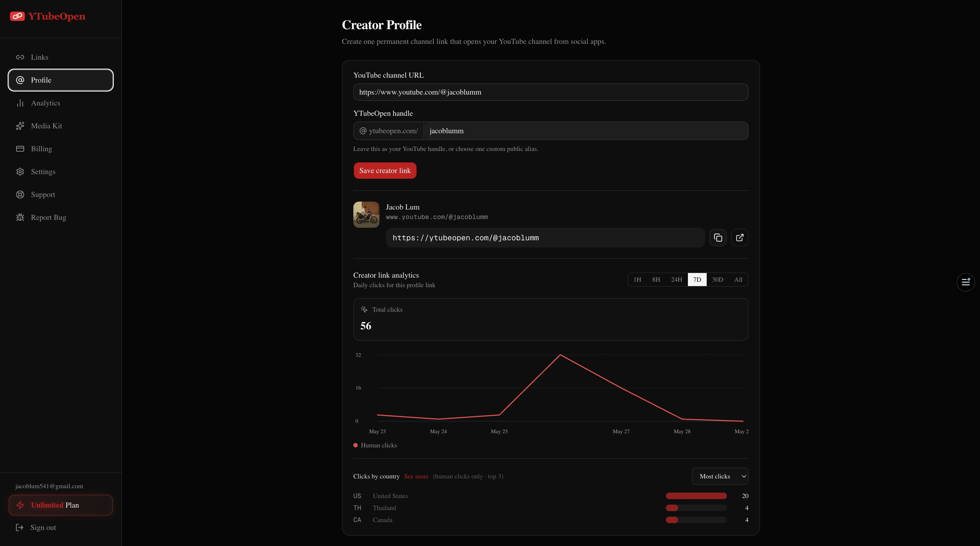980x546 pixels.
Task: Click the Support lifebuoy icon
Action: pos(20,194)
